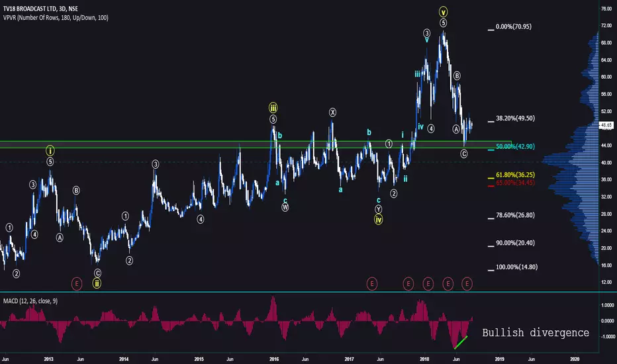Screen dimensions: 617x364
Task: Click 2018 on the time axis
Action: 424,359
